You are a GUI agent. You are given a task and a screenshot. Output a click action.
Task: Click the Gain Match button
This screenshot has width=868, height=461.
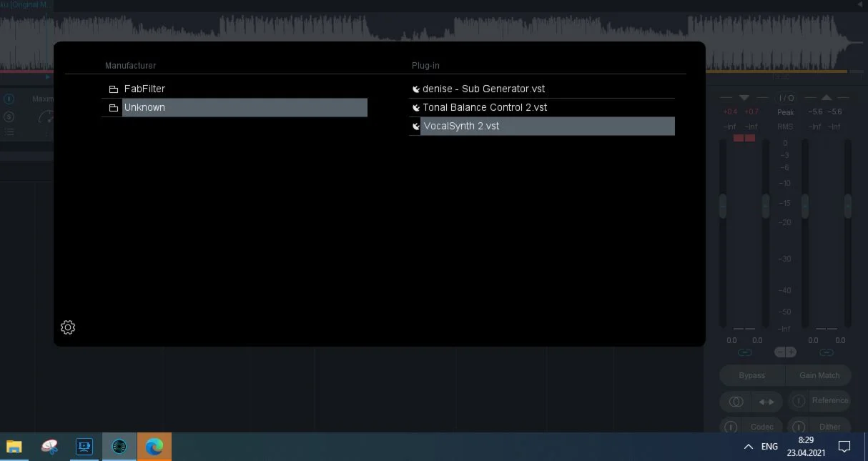[819, 375]
